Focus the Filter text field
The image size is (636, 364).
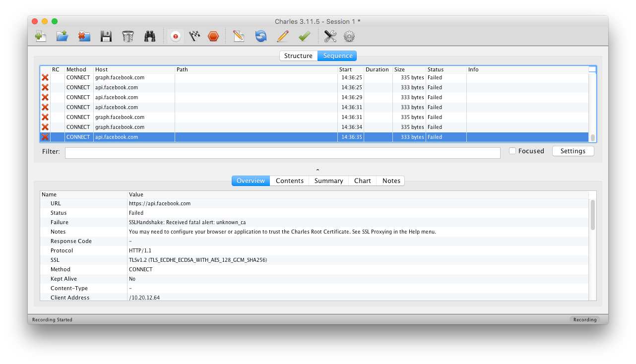click(282, 153)
